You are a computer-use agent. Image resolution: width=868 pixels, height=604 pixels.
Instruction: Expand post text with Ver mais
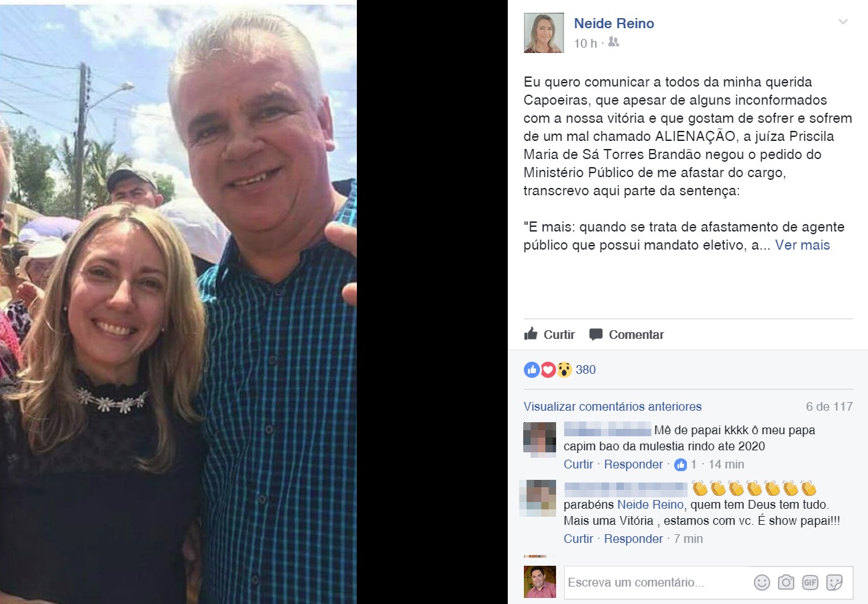click(802, 245)
